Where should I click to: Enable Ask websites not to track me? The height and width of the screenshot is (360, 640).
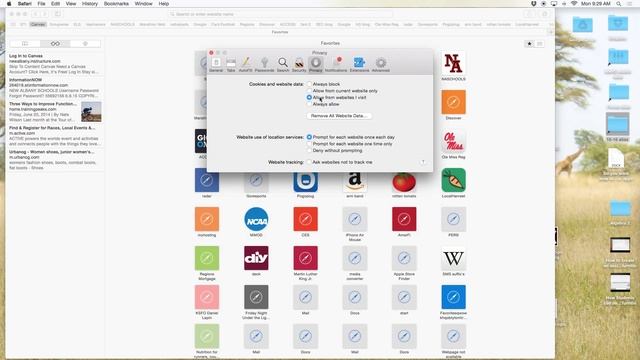click(x=340, y=162)
